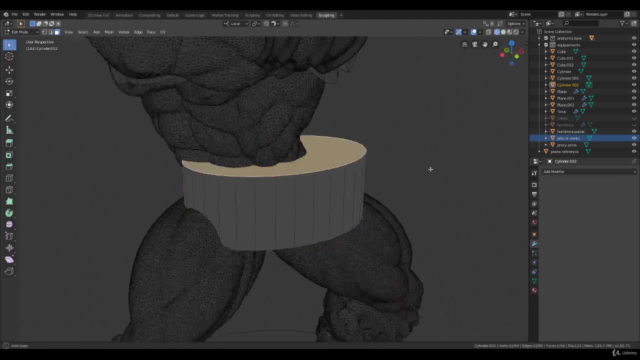Enable face select mode
The width and height of the screenshot is (640, 360).
[x=57, y=32]
